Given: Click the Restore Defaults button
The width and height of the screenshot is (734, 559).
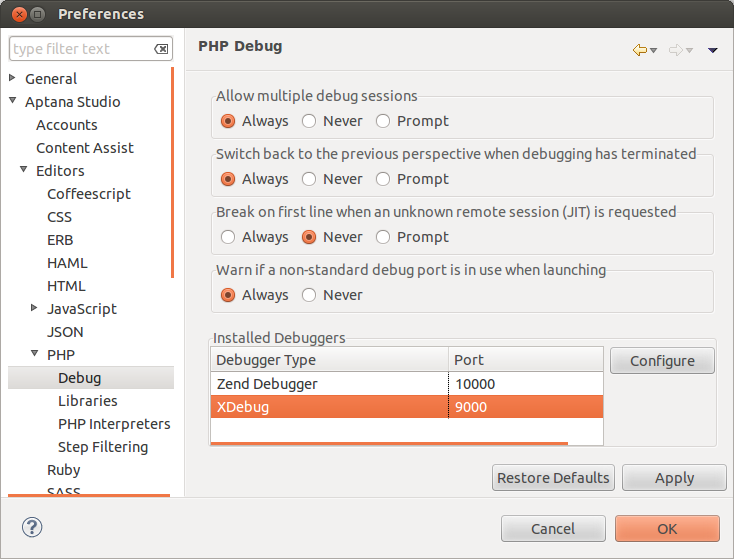Looking at the screenshot, I should [553, 478].
